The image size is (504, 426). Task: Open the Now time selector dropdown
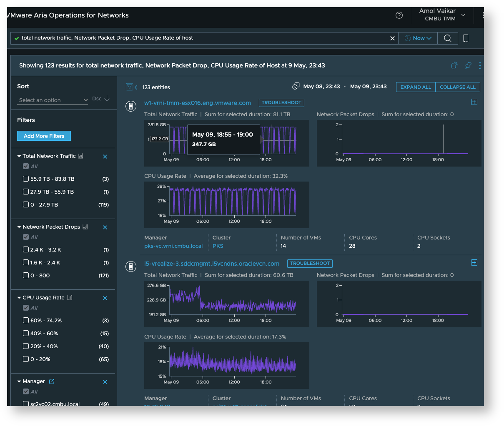(x=418, y=38)
